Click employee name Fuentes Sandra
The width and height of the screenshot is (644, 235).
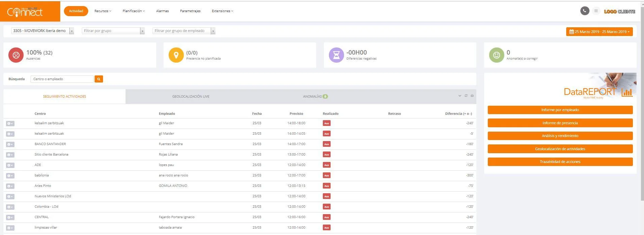click(171, 144)
